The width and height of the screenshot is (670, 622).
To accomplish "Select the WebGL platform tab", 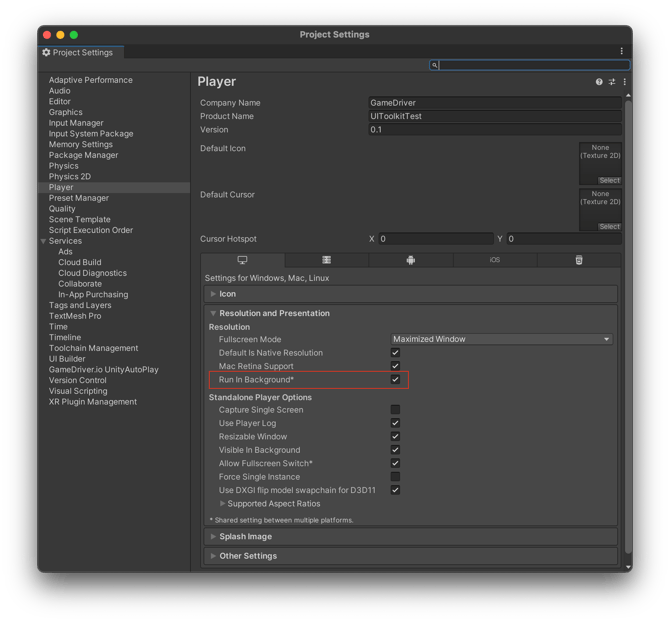I will click(578, 260).
